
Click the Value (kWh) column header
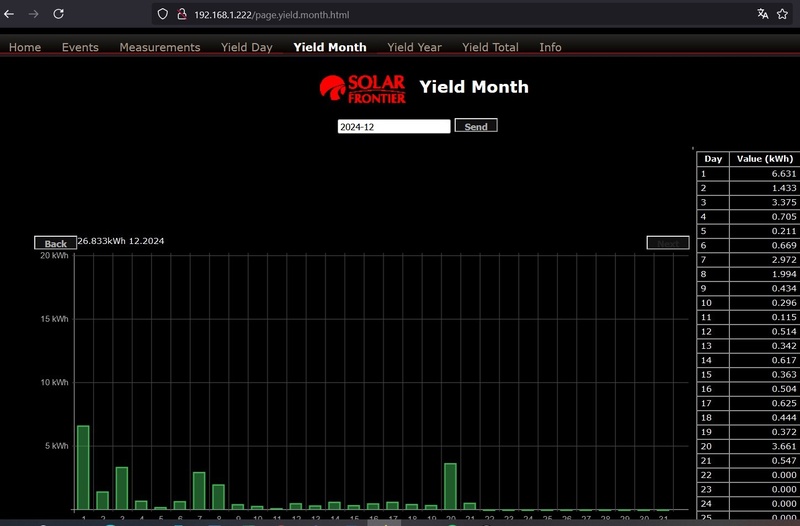coord(765,159)
